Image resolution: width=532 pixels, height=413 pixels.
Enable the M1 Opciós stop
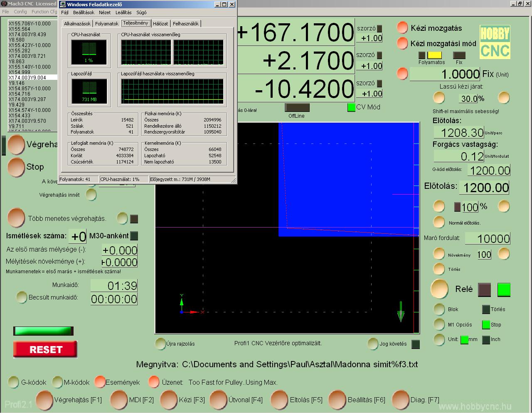coord(439,324)
